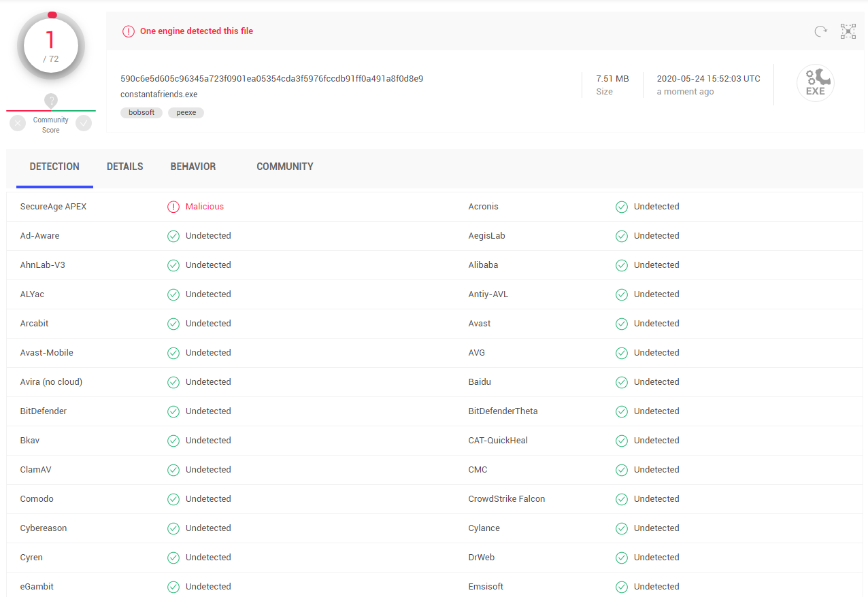Click the check icon for Arcabit
The image size is (868, 597).
pyautogui.click(x=173, y=324)
